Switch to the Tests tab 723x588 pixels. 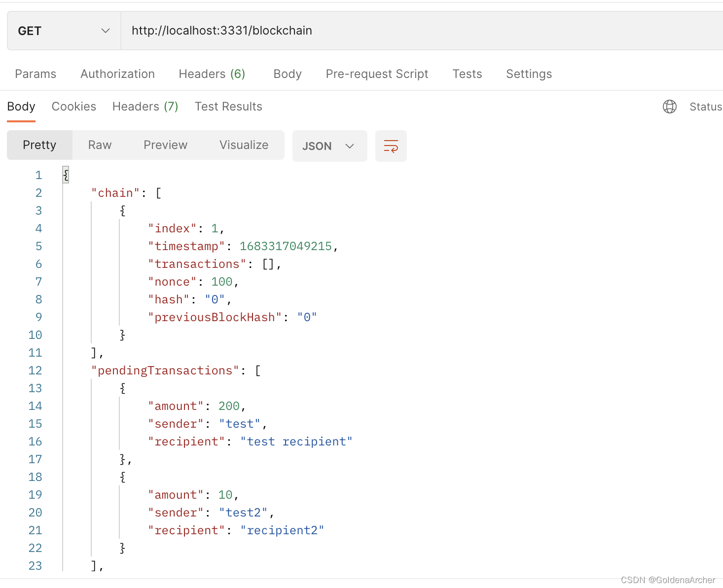tap(467, 74)
